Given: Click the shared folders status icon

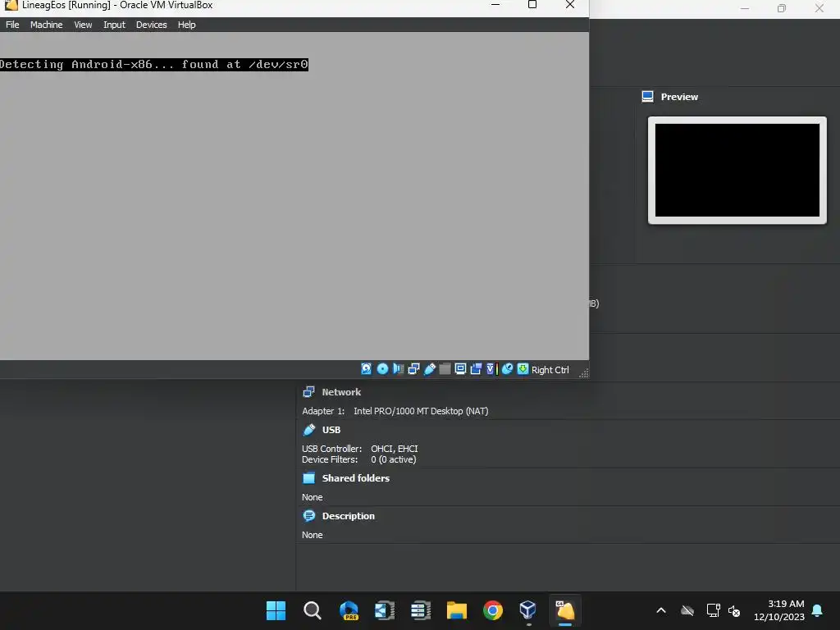Looking at the screenshot, I should [x=445, y=369].
